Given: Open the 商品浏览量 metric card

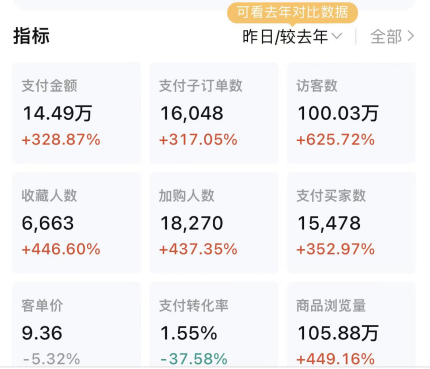Looking at the screenshot, I should coord(351,325).
